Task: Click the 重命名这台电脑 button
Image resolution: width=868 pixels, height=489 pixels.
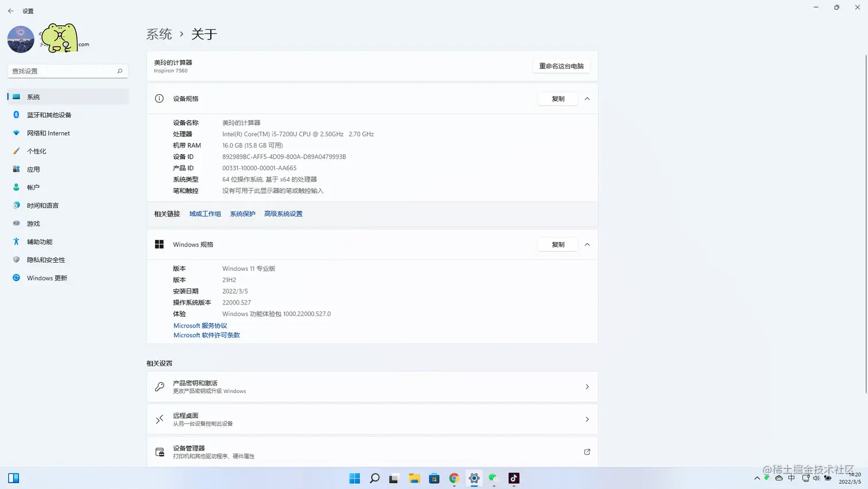Action: [x=561, y=66]
